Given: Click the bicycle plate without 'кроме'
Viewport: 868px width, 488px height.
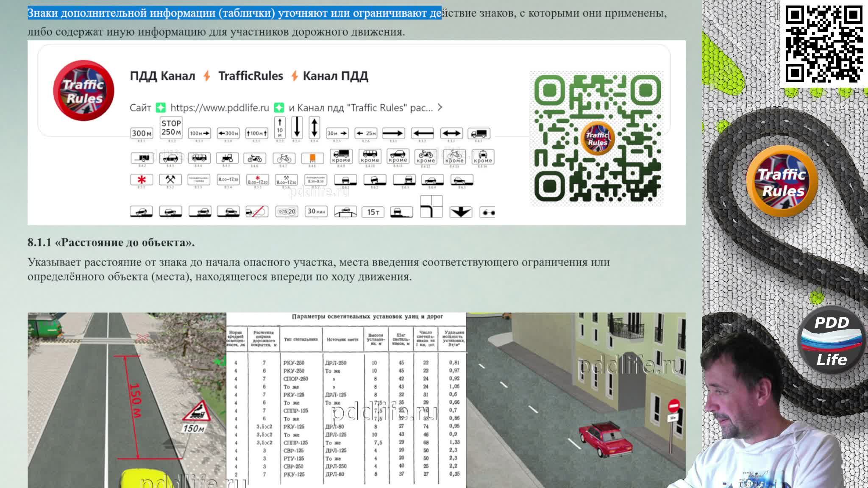Looking at the screenshot, I should click(284, 158).
